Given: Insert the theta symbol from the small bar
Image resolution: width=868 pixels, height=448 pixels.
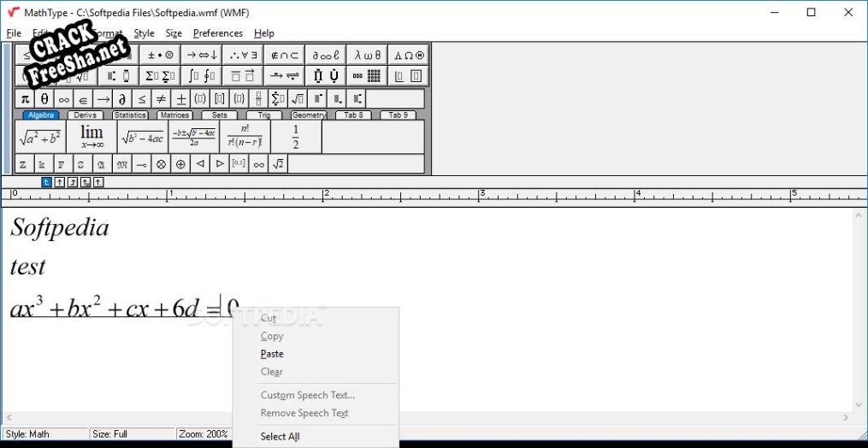Looking at the screenshot, I should tap(44, 99).
